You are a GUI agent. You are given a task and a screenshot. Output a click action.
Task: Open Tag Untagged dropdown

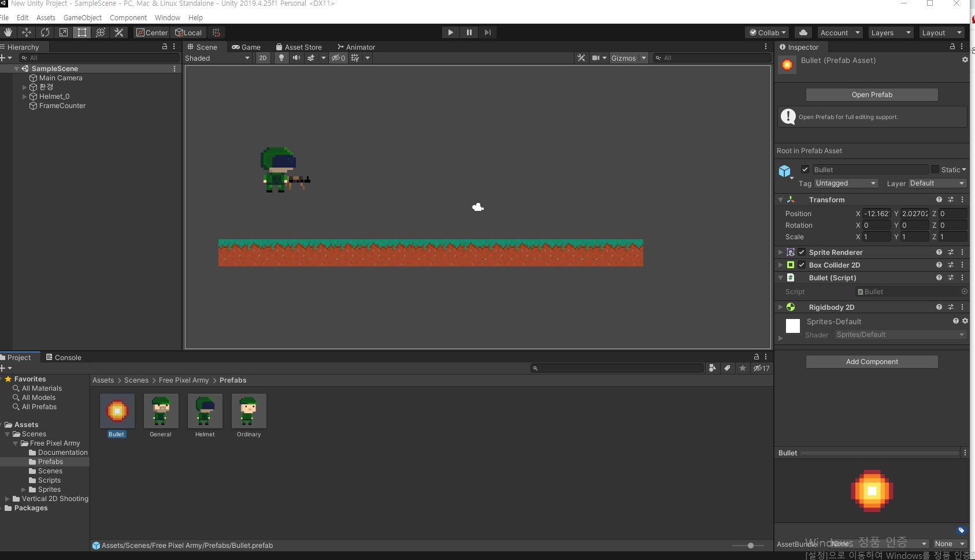(x=846, y=183)
